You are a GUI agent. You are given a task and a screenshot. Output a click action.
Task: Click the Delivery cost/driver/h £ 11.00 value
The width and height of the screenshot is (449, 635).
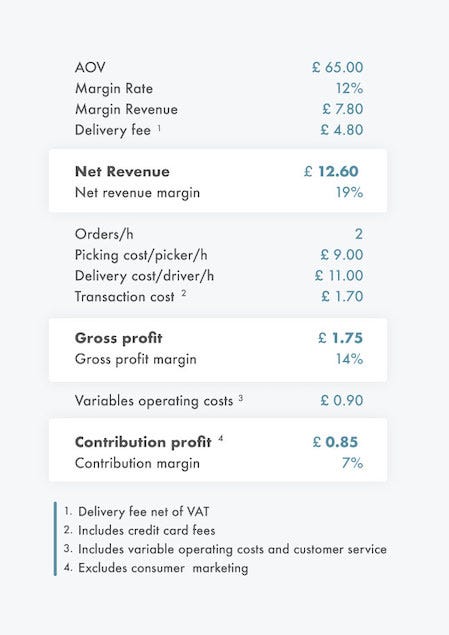click(x=339, y=276)
